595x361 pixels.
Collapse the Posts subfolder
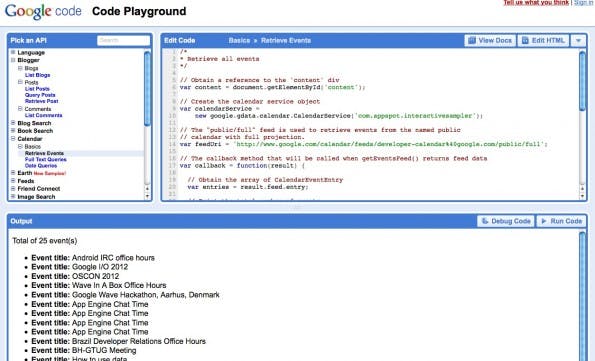pyautogui.click(x=20, y=82)
